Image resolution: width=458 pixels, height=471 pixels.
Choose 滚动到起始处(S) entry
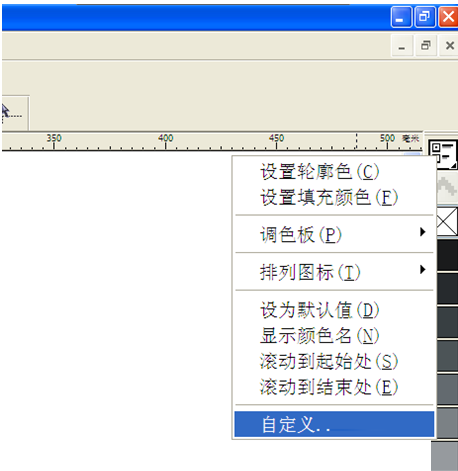click(334, 361)
